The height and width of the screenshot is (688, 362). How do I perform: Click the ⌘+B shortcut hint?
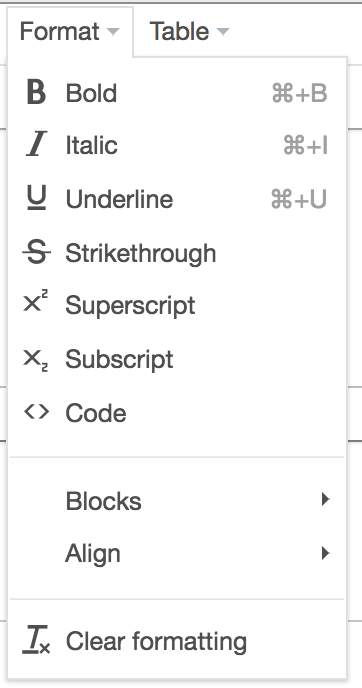click(x=300, y=93)
